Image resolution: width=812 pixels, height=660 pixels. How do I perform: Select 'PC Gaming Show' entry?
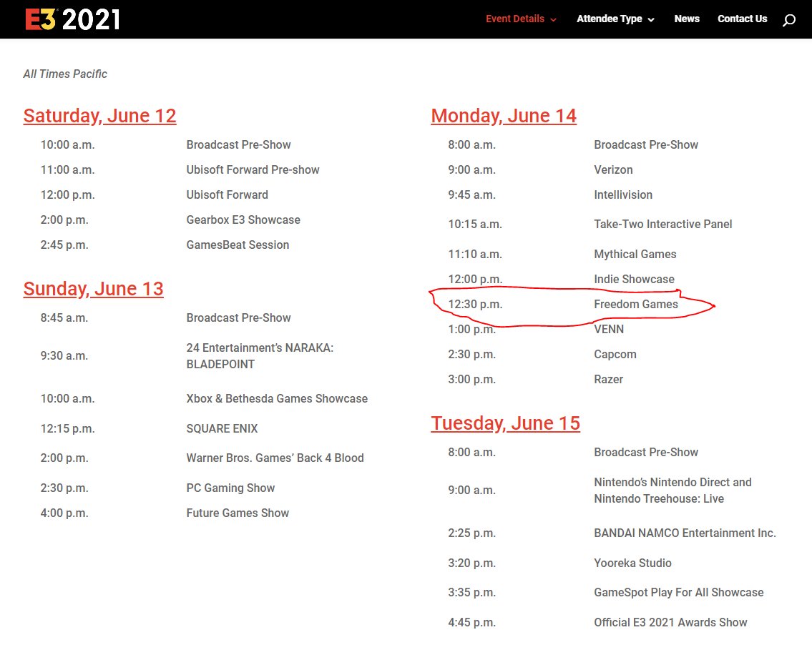[230, 488]
